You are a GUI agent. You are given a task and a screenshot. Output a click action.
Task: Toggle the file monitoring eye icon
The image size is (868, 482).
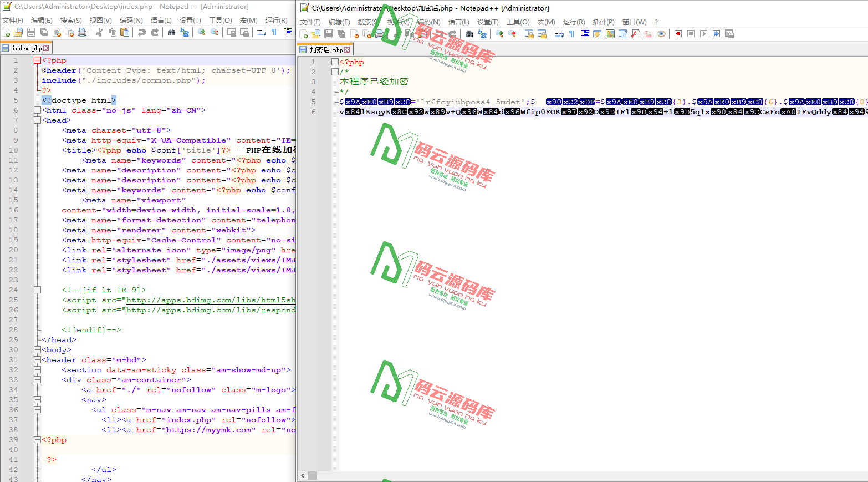coord(661,34)
